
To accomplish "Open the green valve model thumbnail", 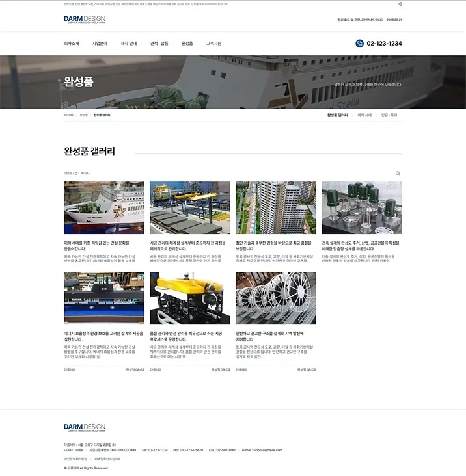I will coord(362,207).
